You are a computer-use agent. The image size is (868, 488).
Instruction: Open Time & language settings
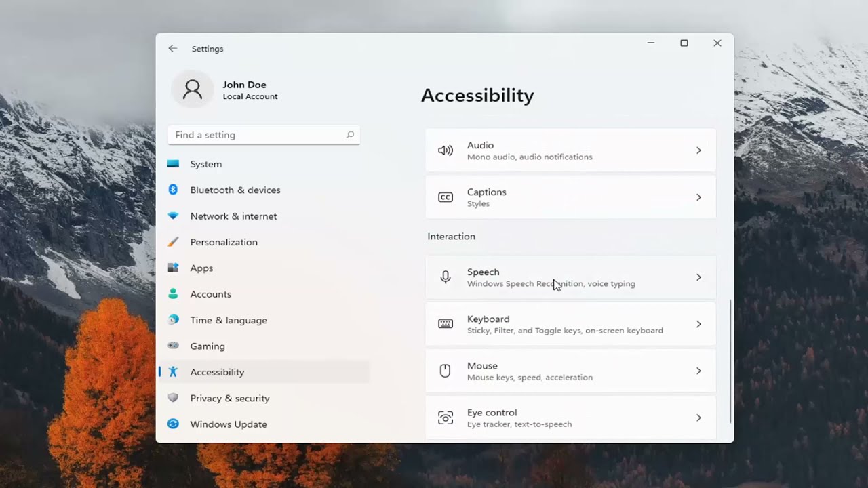[264, 320]
